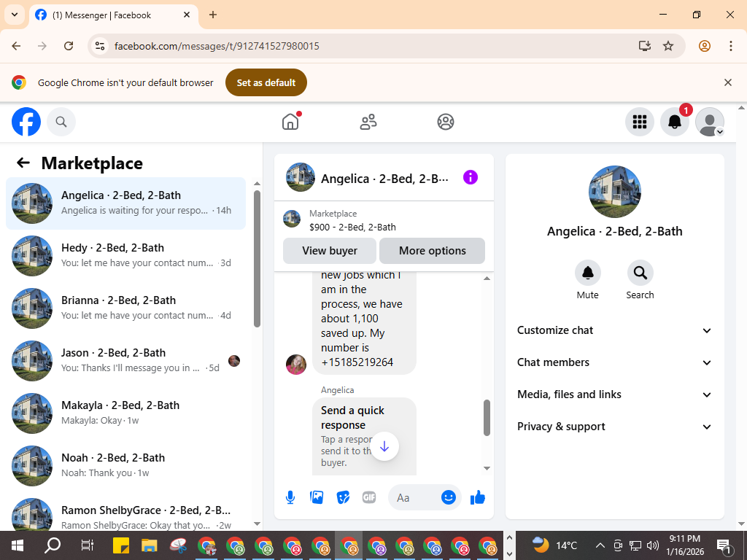
Task: Close the Messenger browser tab
Action: pos(187,15)
